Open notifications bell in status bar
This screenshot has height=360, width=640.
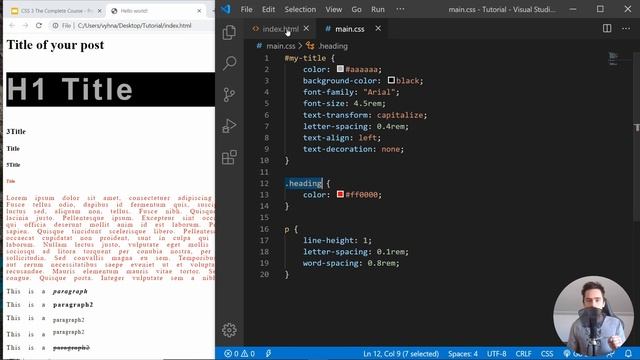click(x=628, y=353)
